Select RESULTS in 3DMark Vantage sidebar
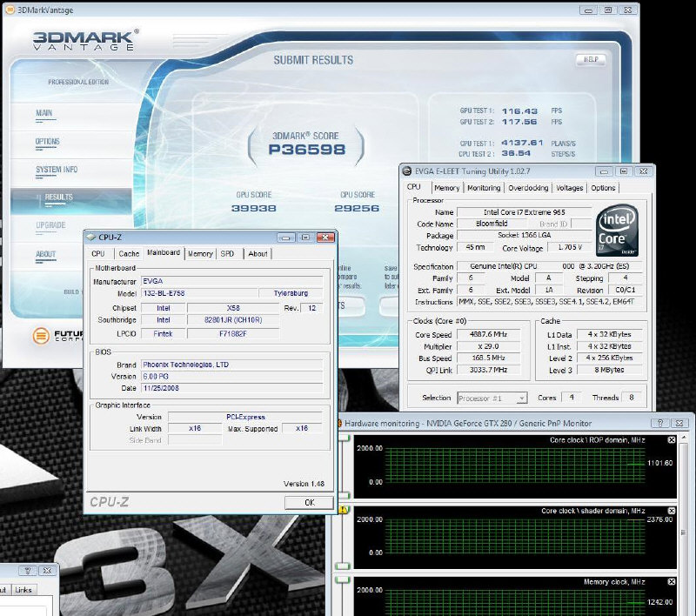The height and width of the screenshot is (616, 696). pos(58,197)
